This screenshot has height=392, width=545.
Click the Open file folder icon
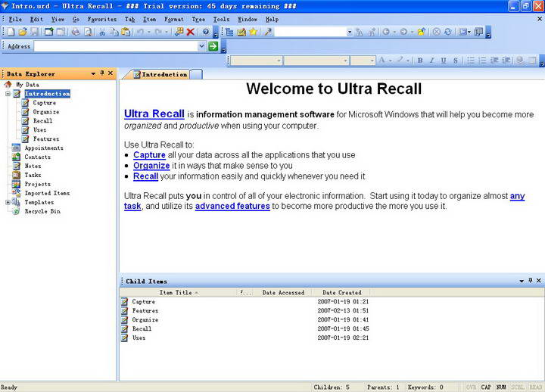pyautogui.click(x=23, y=32)
